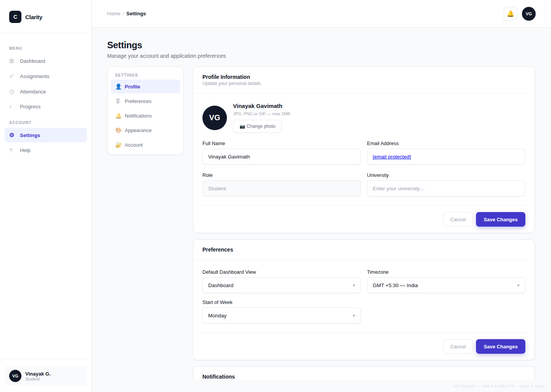Click the Home breadcrumb link
This screenshot has width=551, height=392.
(x=114, y=14)
